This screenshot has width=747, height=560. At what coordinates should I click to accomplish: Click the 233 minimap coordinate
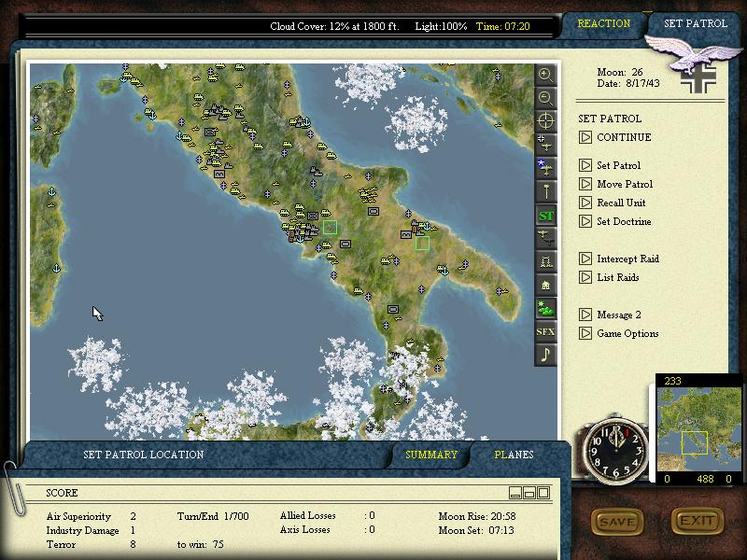(x=672, y=381)
